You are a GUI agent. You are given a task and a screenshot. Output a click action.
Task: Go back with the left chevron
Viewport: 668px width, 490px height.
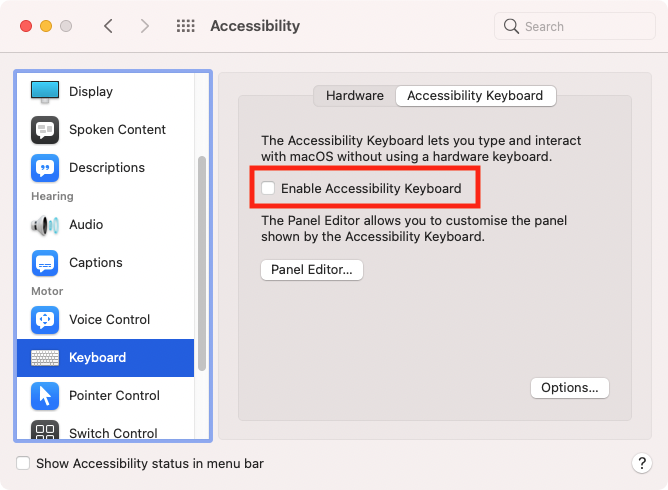coord(108,26)
